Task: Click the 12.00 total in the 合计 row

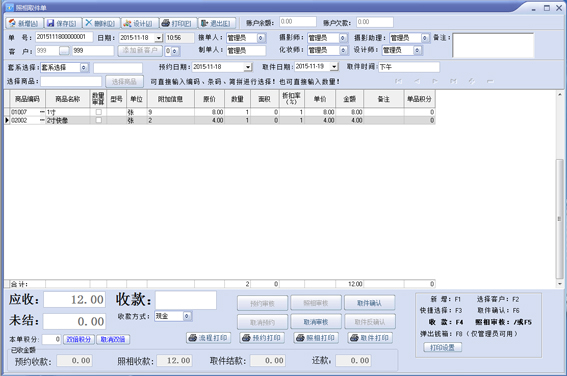Action: 349,284
